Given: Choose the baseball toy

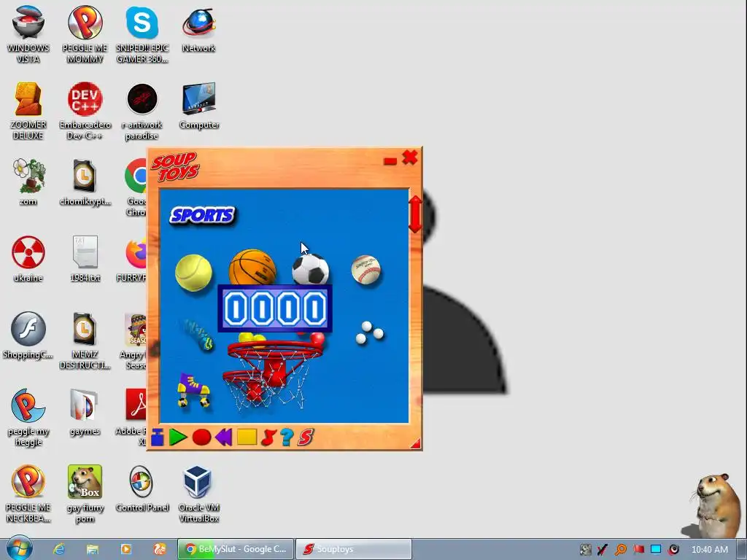Looking at the screenshot, I should tap(366, 270).
